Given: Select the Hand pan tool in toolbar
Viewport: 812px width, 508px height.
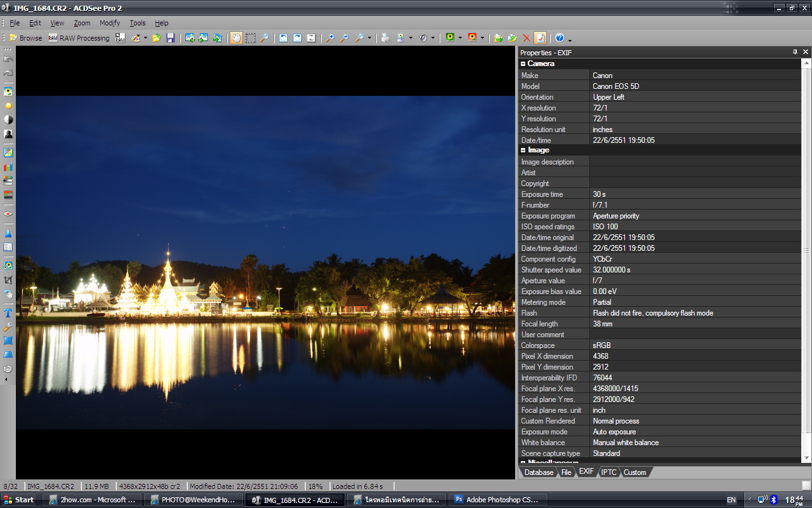Looking at the screenshot, I should click(x=235, y=38).
